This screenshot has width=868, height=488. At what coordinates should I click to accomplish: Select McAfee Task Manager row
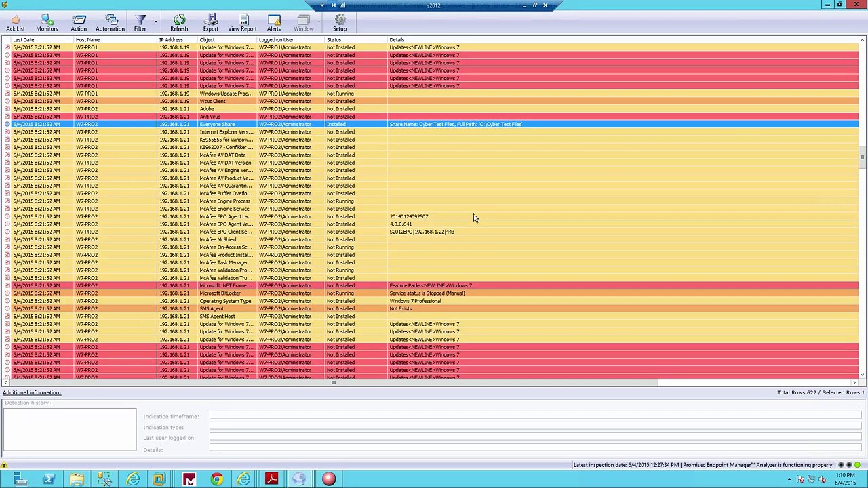click(431, 262)
